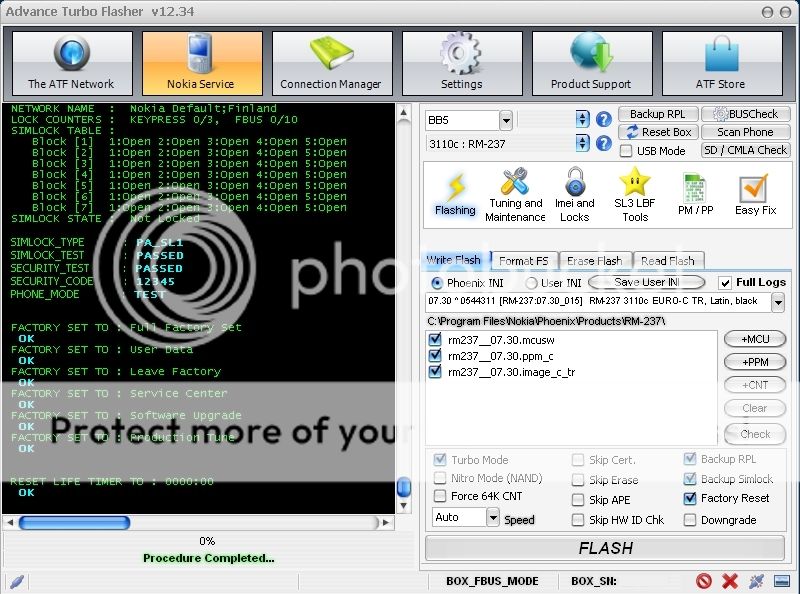The image size is (800, 594).
Task: Open the Auto speed dropdown
Action: (492, 518)
